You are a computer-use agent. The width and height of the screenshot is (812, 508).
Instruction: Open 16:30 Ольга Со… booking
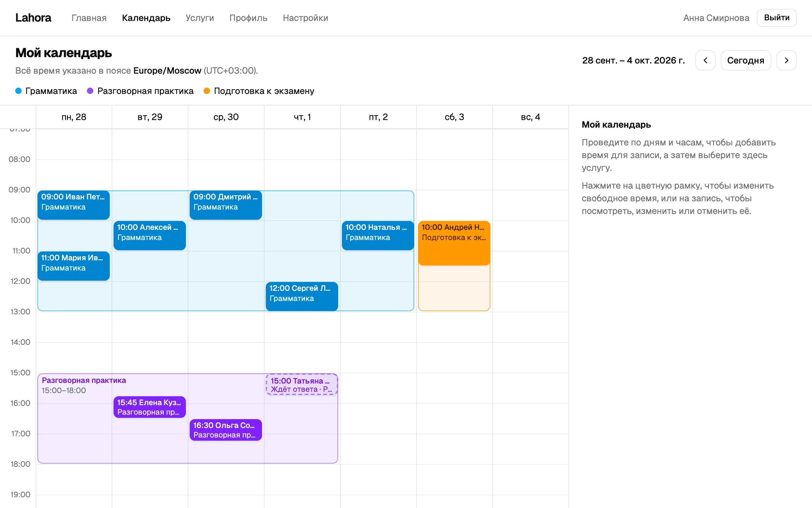coord(226,430)
